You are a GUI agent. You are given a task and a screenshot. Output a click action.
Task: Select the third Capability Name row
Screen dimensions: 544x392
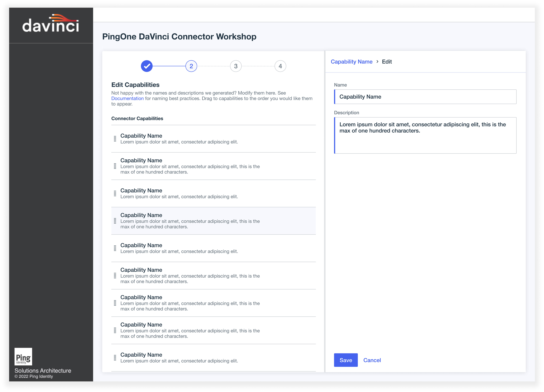213,193
